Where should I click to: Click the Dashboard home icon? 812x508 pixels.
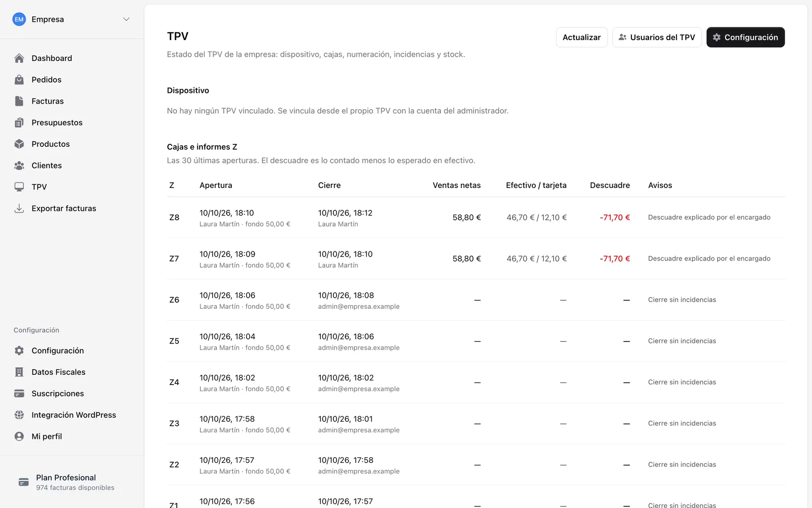[19, 58]
